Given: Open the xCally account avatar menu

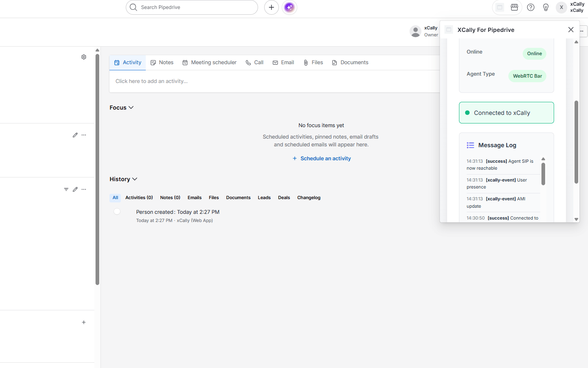Looking at the screenshot, I should pos(561,7).
